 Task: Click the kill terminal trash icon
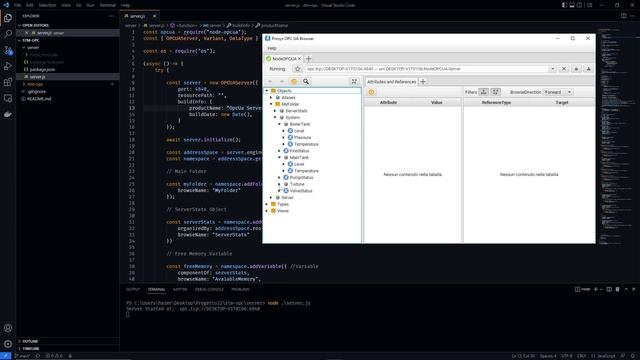(x=617, y=289)
